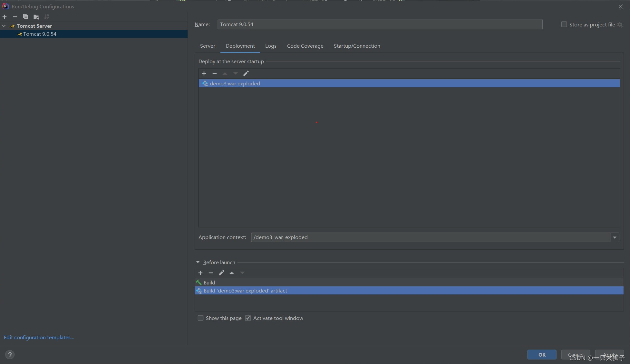
Task: Open Edit configuration templates link
Action: pos(39,337)
